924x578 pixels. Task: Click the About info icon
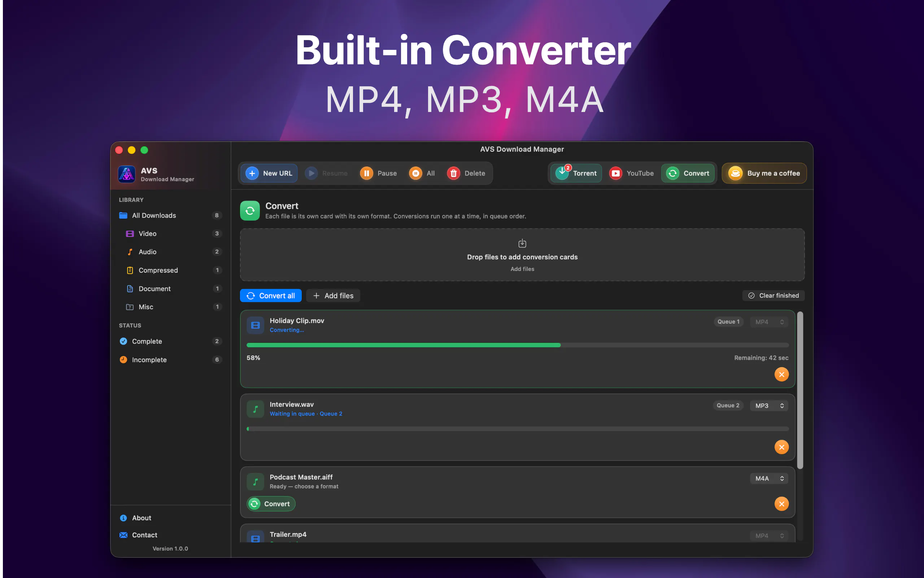coord(123,518)
